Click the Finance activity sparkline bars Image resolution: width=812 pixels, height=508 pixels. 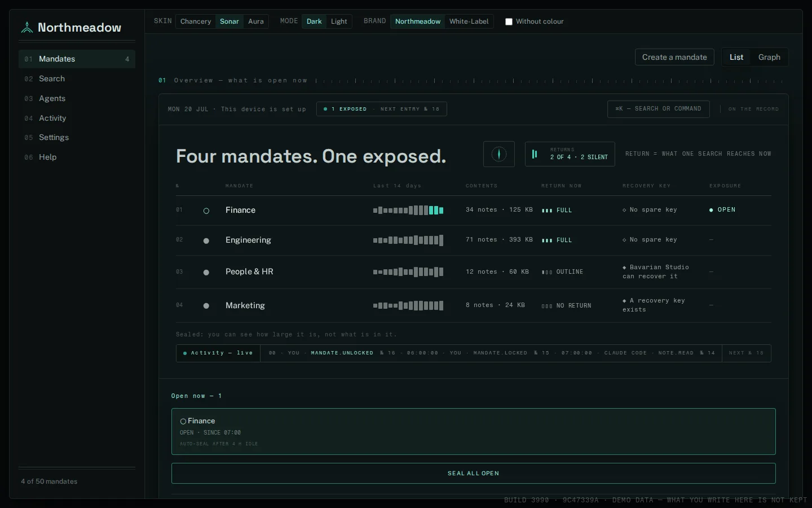pos(408,210)
